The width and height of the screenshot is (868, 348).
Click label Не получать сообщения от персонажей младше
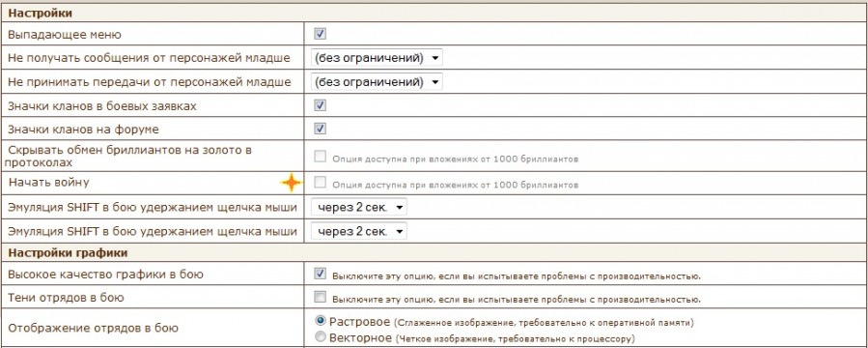[x=149, y=58]
